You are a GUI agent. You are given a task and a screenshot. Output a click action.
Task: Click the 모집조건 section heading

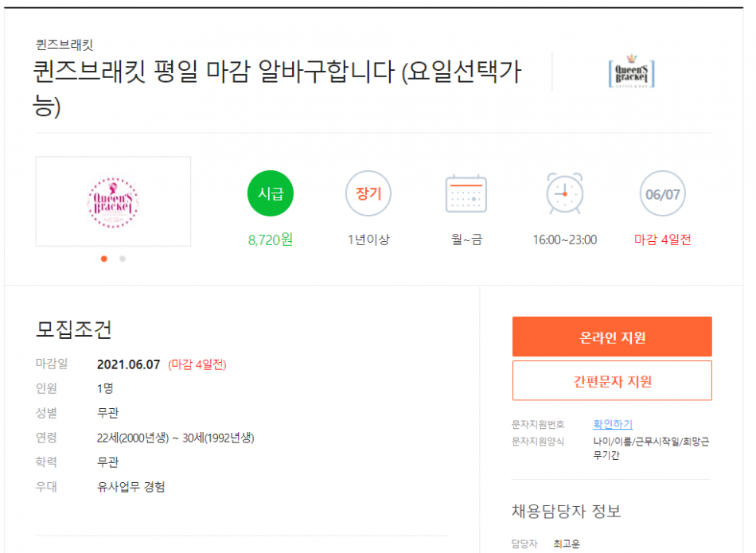pyautogui.click(x=74, y=329)
